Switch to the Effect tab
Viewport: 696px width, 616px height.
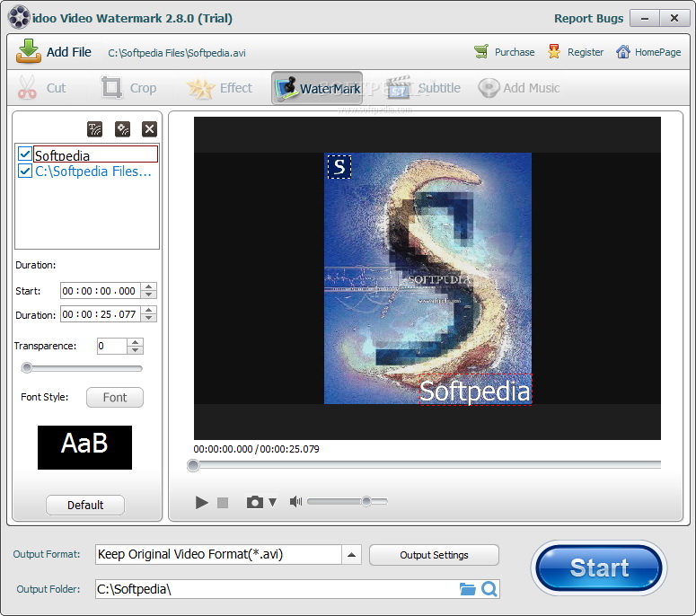[219, 87]
